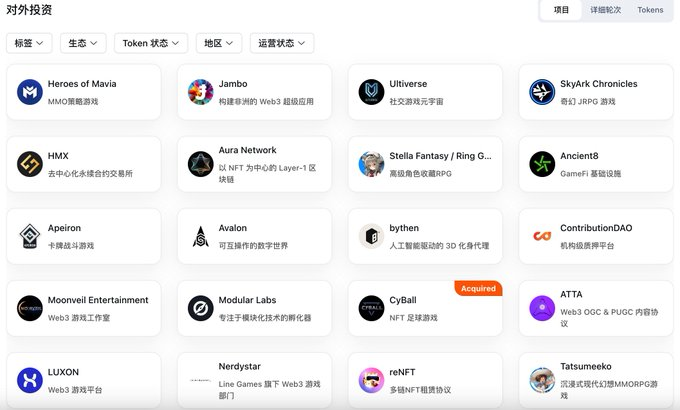This screenshot has width=680, height=410.
Task: Switch to the Tokens tab
Action: click(650, 10)
